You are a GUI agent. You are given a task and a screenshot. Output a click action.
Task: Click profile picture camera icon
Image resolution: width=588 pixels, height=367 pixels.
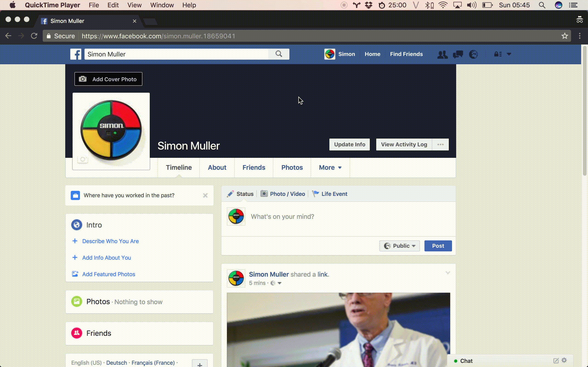coord(83,159)
